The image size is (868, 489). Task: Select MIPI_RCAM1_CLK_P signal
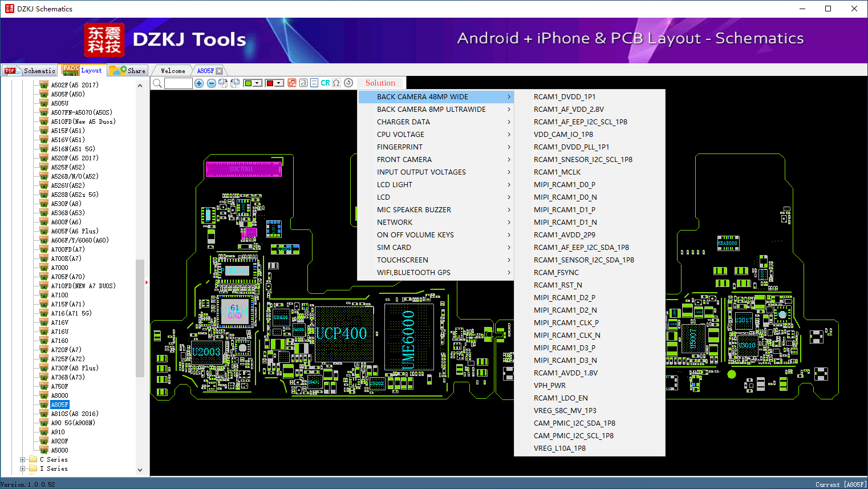pos(590,322)
